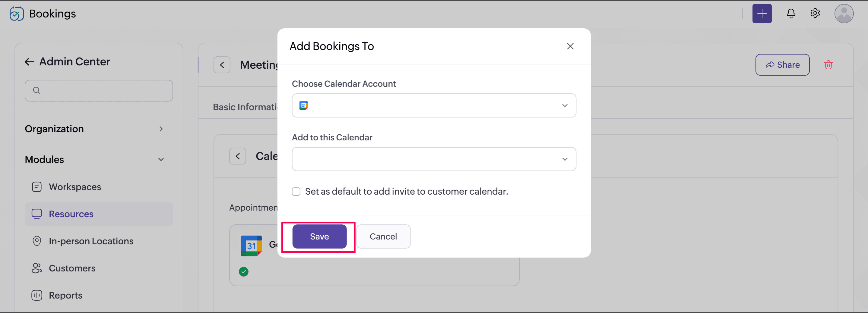Click the Bookings logo icon
868x313 pixels.
tap(17, 14)
